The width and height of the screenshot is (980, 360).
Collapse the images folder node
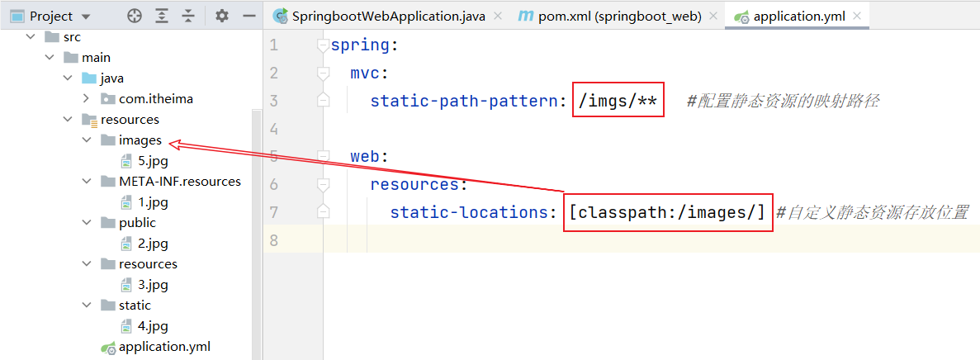pyautogui.click(x=87, y=140)
